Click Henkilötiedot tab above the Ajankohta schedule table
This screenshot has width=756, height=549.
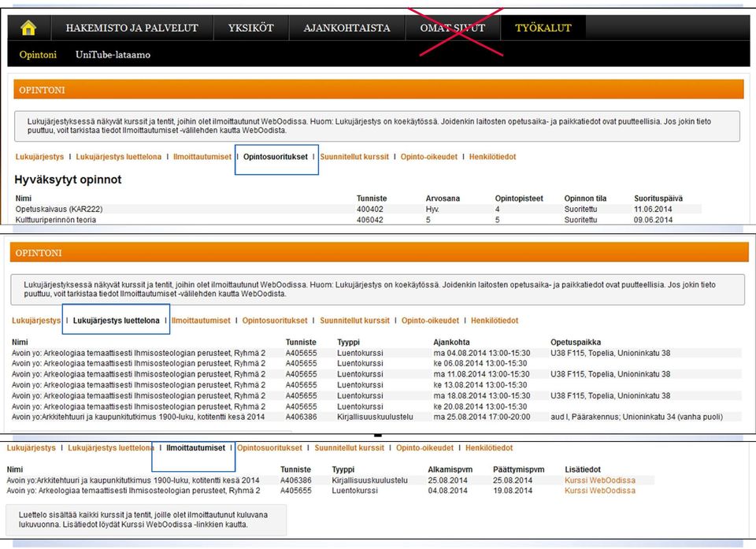pyautogui.click(x=495, y=321)
